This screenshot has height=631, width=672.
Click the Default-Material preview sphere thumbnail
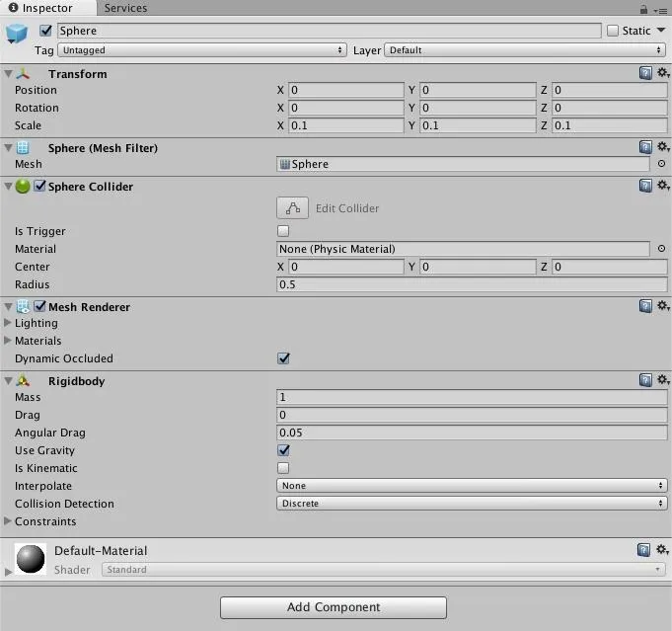coord(31,559)
